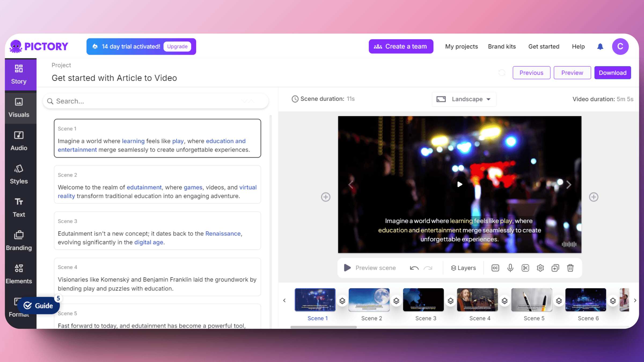Click the search down arrow icon
644x362 pixels.
(244, 101)
